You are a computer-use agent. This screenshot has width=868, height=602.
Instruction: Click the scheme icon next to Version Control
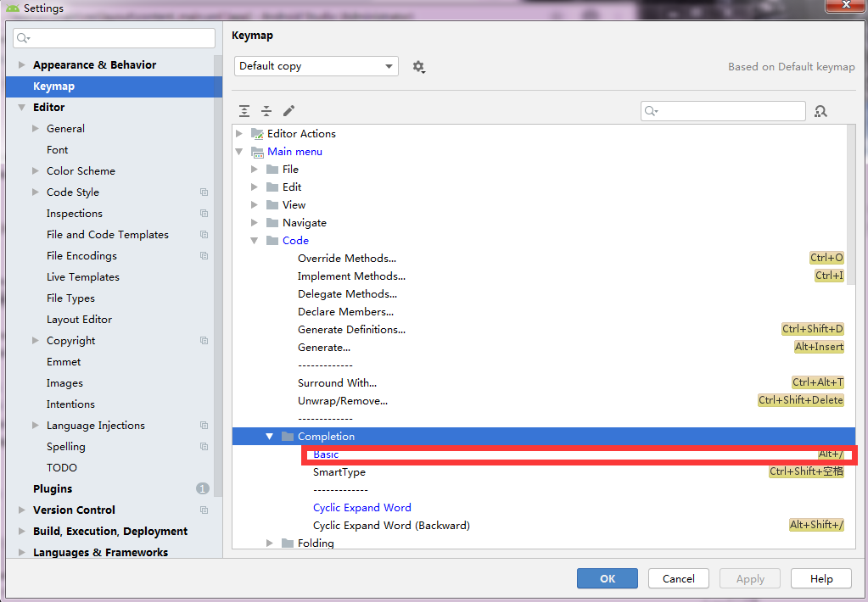[204, 510]
